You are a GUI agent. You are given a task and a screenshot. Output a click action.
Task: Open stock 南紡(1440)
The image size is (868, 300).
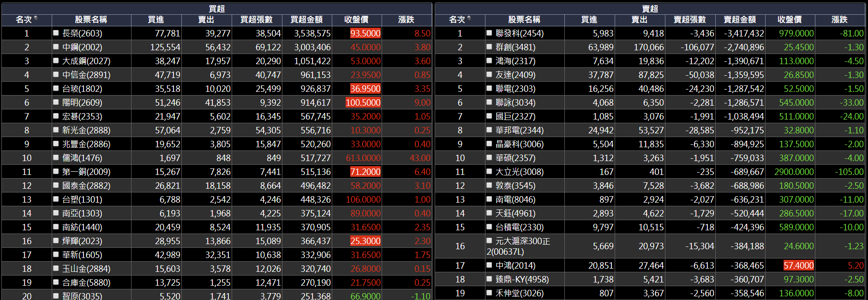pyautogui.click(x=82, y=227)
